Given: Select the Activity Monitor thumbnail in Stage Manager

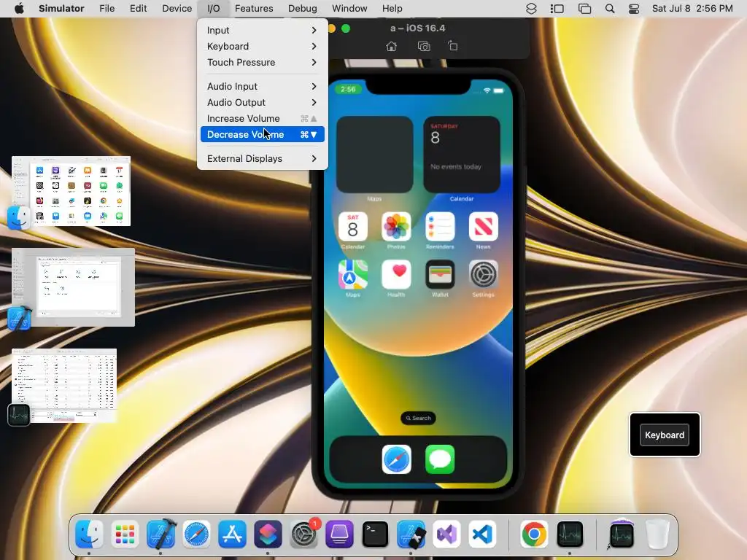Looking at the screenshot, I should tap(64, 386).
